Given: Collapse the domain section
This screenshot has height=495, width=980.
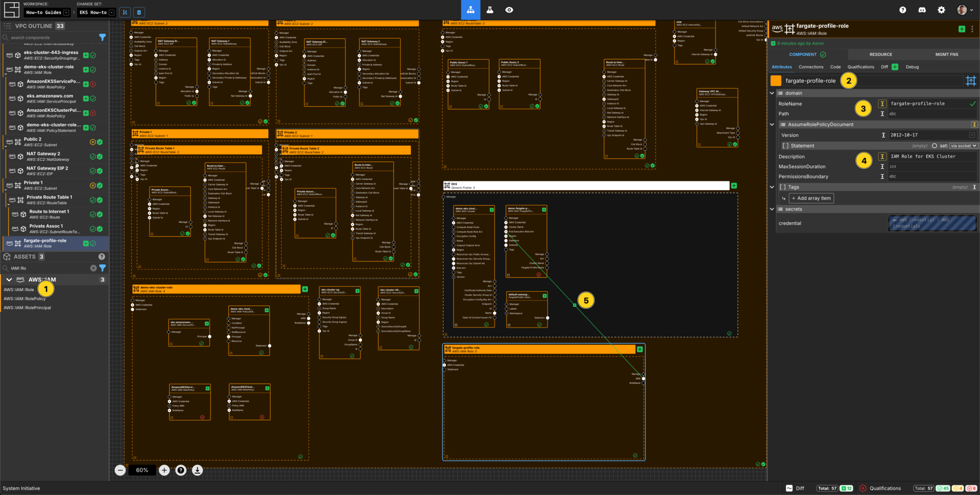Looking at the screenshot, I should [x=772, y=93].
